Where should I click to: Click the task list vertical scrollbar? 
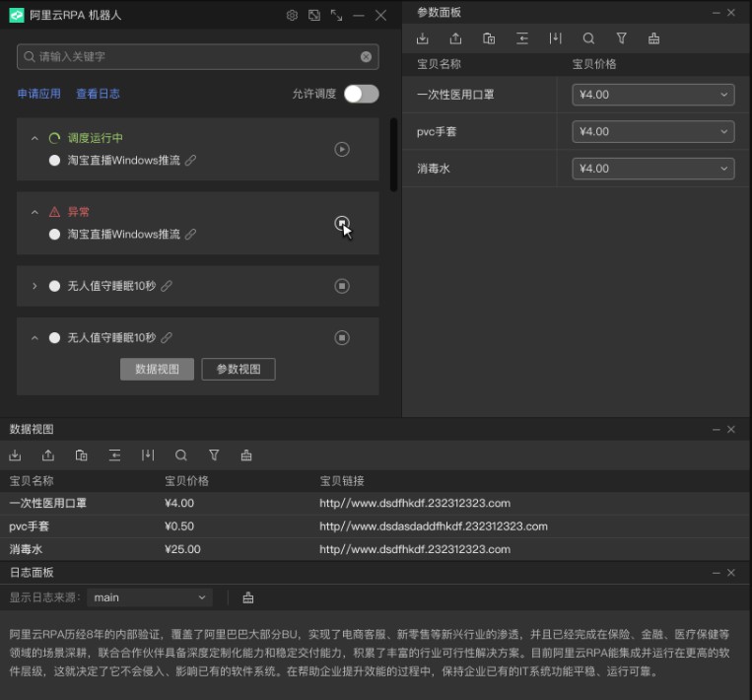point(394,155)
